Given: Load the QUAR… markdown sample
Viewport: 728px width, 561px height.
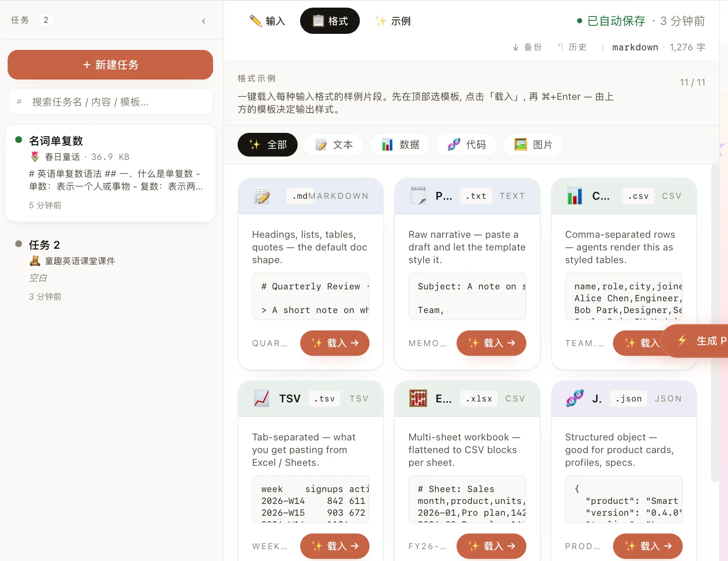Looking at the screenshot, I should pos(335,343).
